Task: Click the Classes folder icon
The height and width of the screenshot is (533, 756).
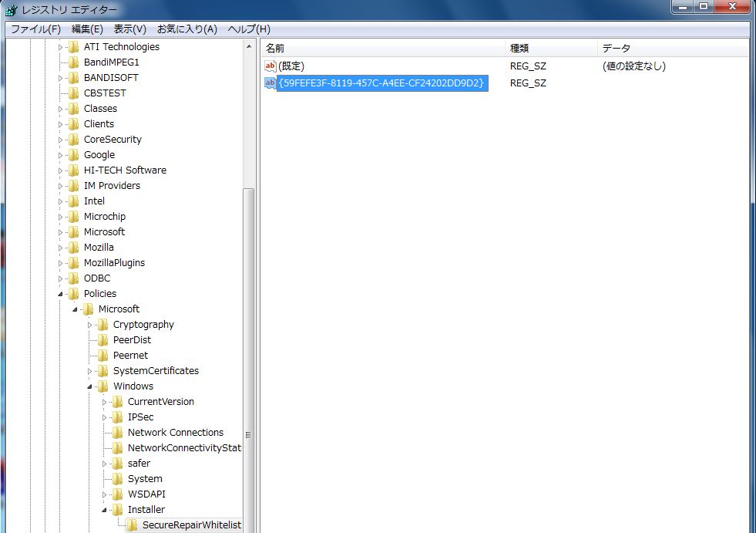Action: tap(74, 109)
